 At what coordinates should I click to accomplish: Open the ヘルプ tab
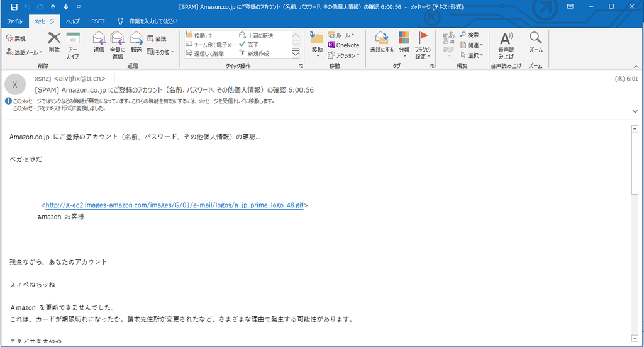73,21
